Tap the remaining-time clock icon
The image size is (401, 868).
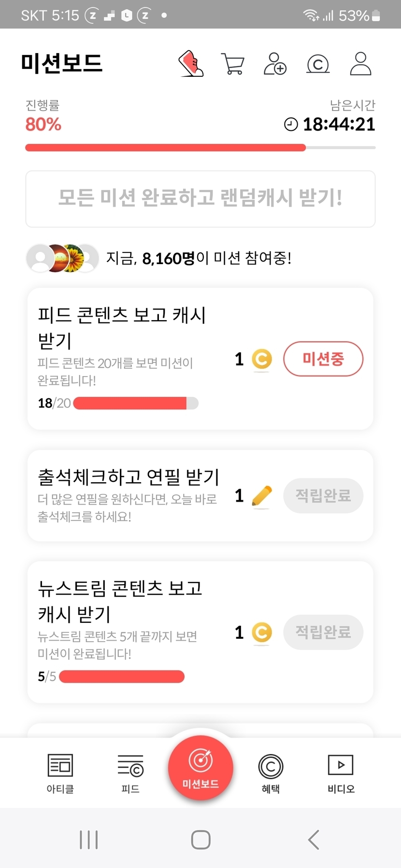point(291,125)
